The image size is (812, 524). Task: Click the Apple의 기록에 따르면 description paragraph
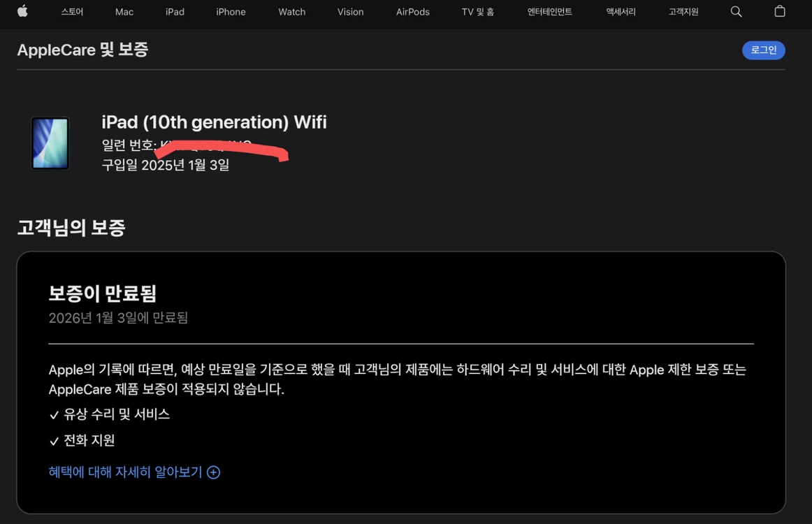click(397, 379)
